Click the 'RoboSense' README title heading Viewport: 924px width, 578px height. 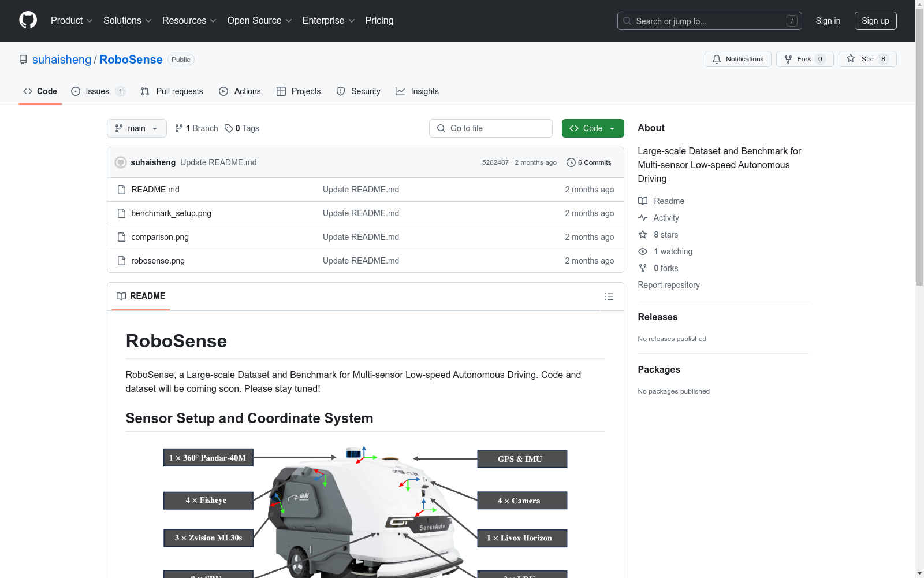pyautogui.click(x=176, y=341)
